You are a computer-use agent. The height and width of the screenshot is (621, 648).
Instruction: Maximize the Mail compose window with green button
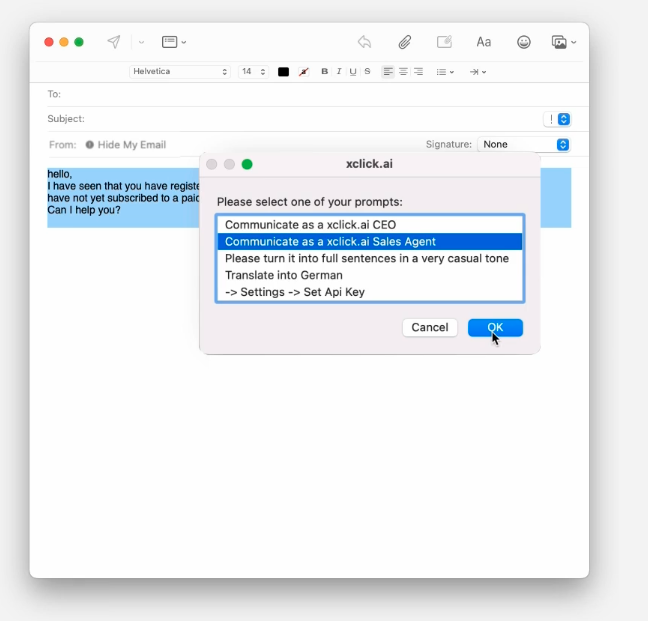79,42
